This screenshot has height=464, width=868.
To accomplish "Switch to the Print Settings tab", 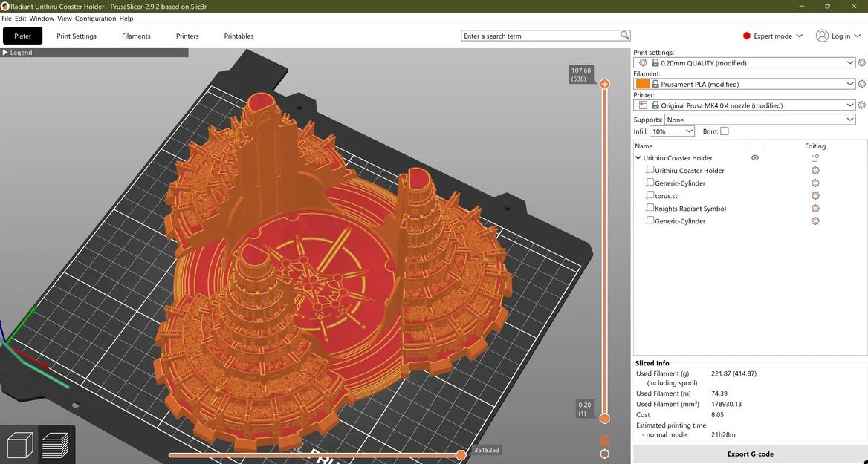I will tap(77, 36).
